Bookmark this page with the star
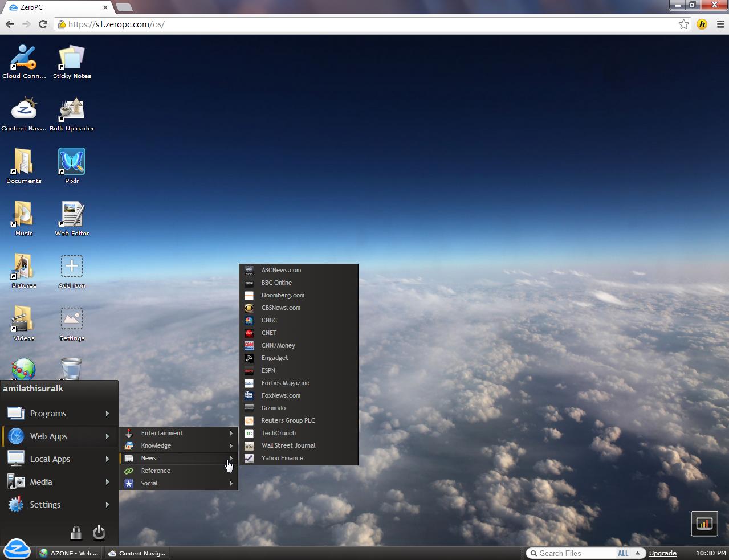The image size is (729, 560). click(x=683, y=24)
